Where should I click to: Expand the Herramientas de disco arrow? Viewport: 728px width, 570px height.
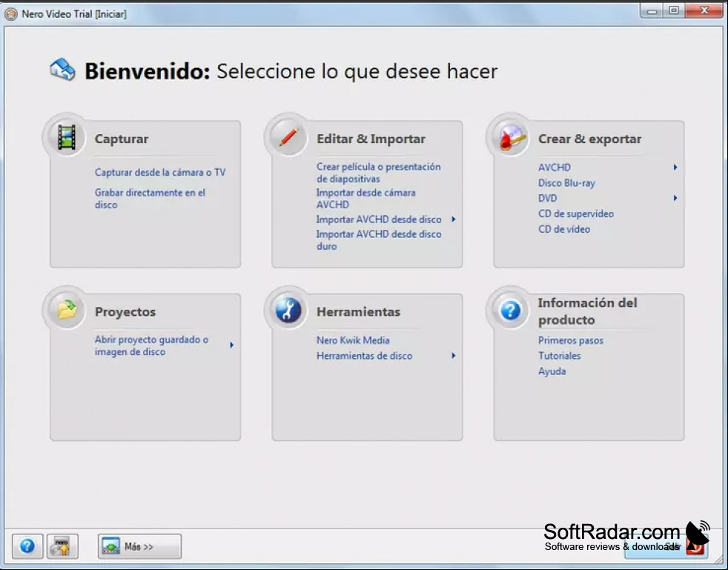click(454, 356)
